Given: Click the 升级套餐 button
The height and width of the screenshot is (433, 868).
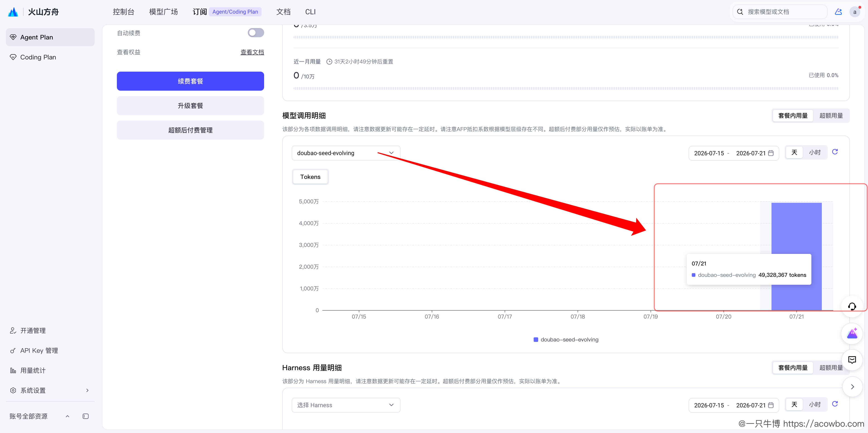Looking at the screenshot, I should coord(190,106).
